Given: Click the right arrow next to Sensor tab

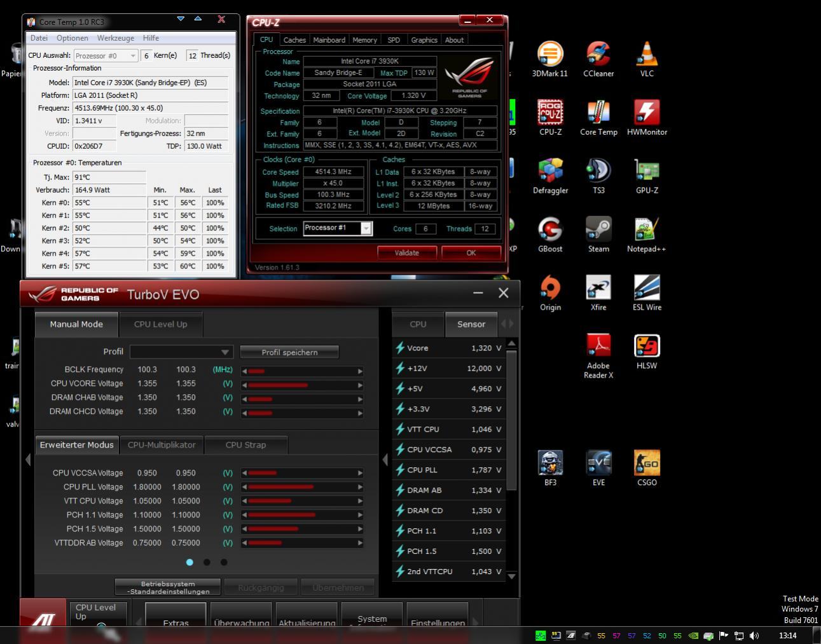Looking at the screenshot, I should click(511, 324).
